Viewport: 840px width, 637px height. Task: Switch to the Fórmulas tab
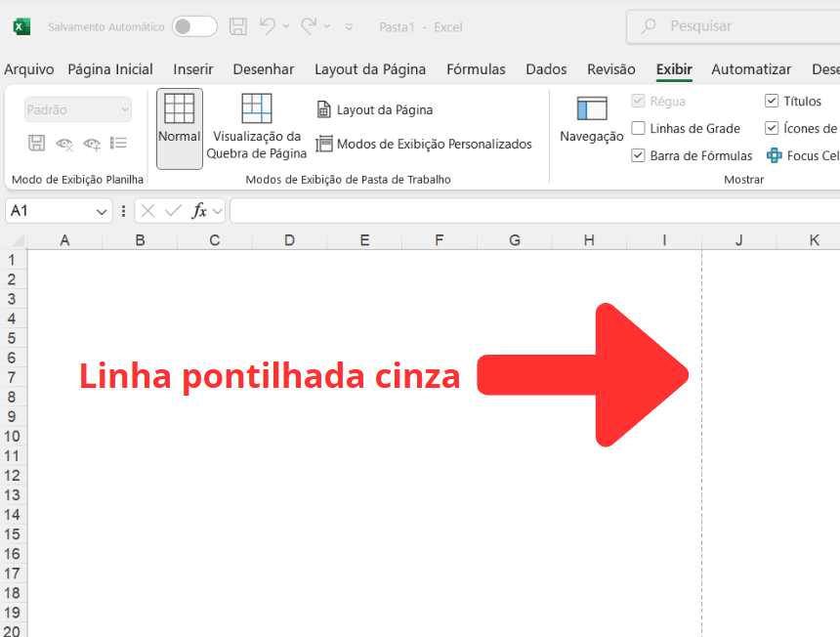tap(476, 69)
